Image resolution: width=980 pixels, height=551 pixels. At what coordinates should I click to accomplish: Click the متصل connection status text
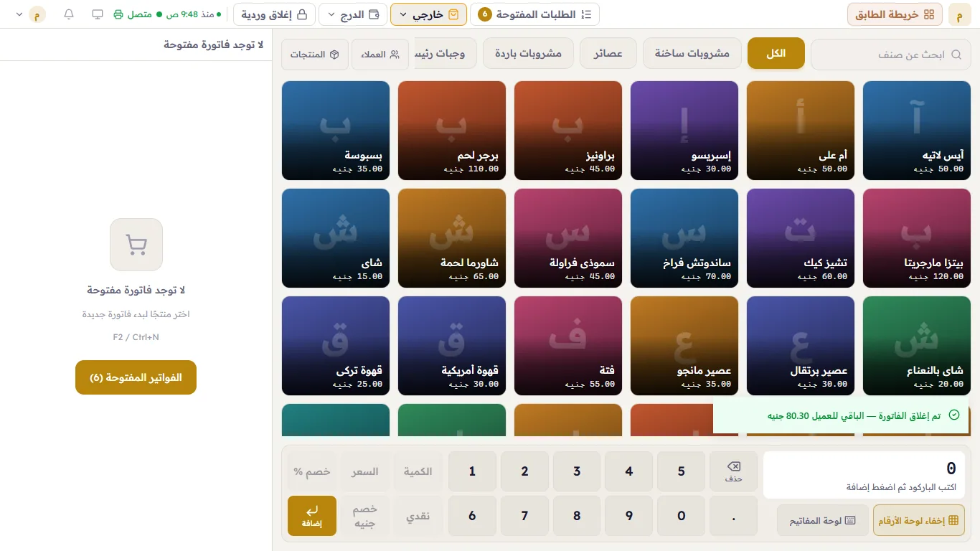[x=139, y=14]
